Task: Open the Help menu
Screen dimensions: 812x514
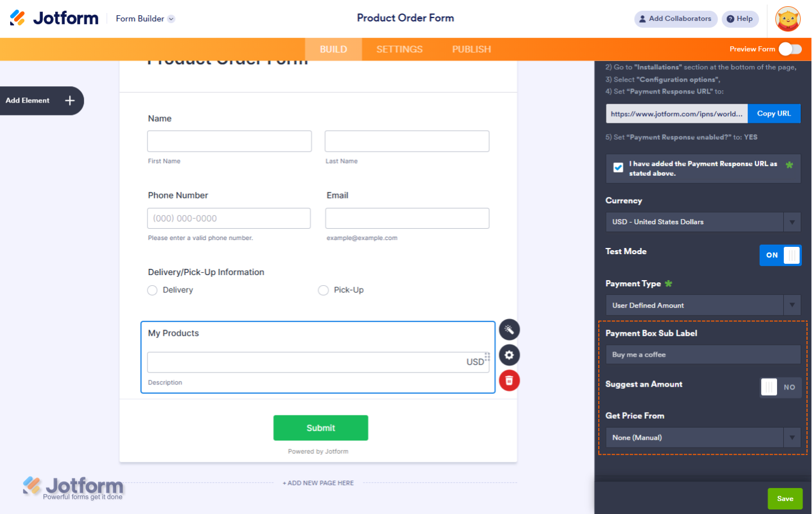Action: (x=740, y=19)
